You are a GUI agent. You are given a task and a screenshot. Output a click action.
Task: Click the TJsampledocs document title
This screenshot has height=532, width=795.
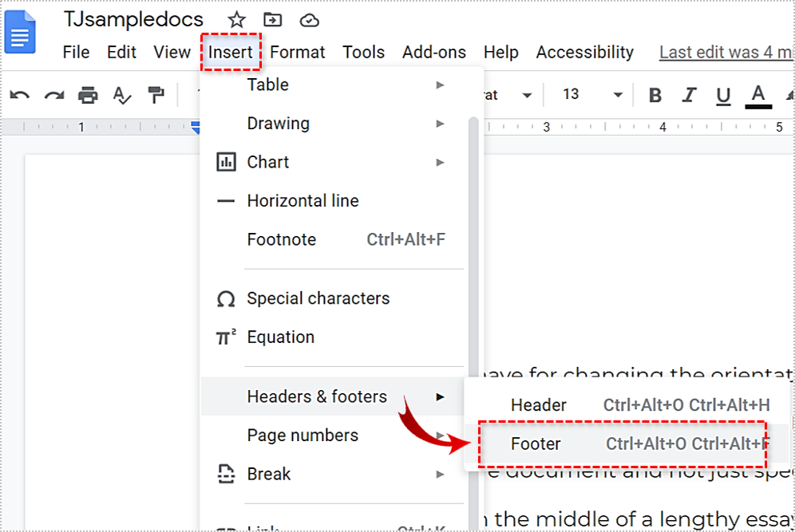[133, 20]
